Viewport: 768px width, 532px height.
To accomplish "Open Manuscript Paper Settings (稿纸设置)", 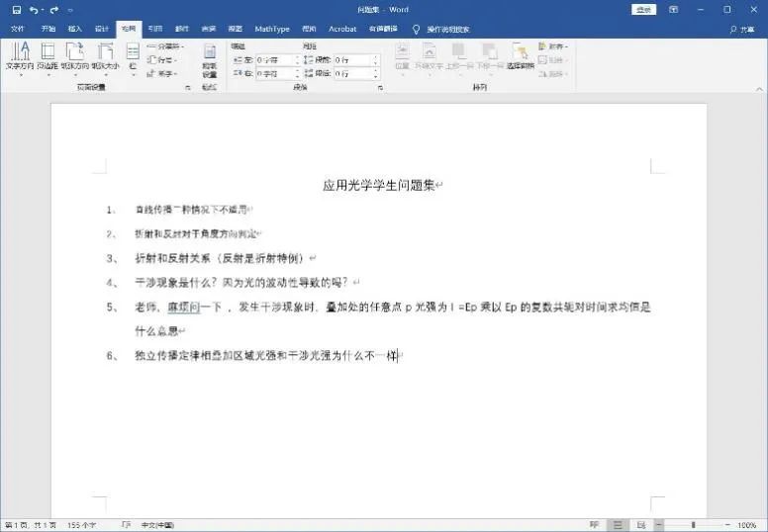I will point(209,60).
